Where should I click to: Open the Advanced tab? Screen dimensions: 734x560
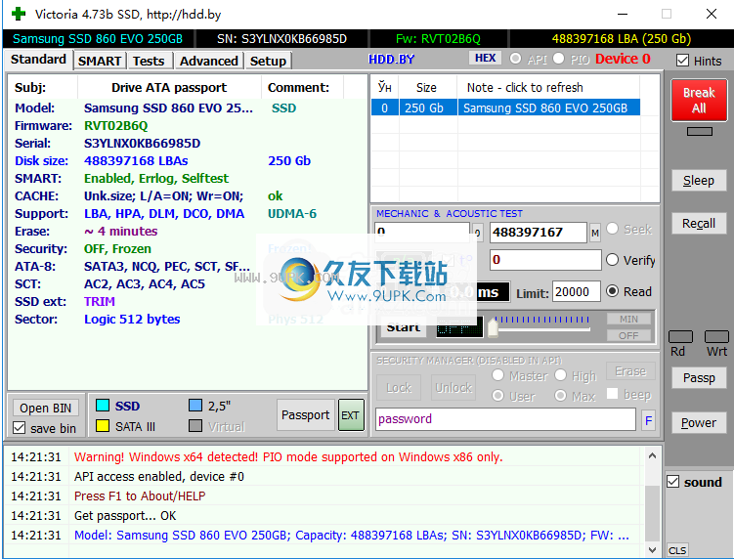tap(209, 61)
